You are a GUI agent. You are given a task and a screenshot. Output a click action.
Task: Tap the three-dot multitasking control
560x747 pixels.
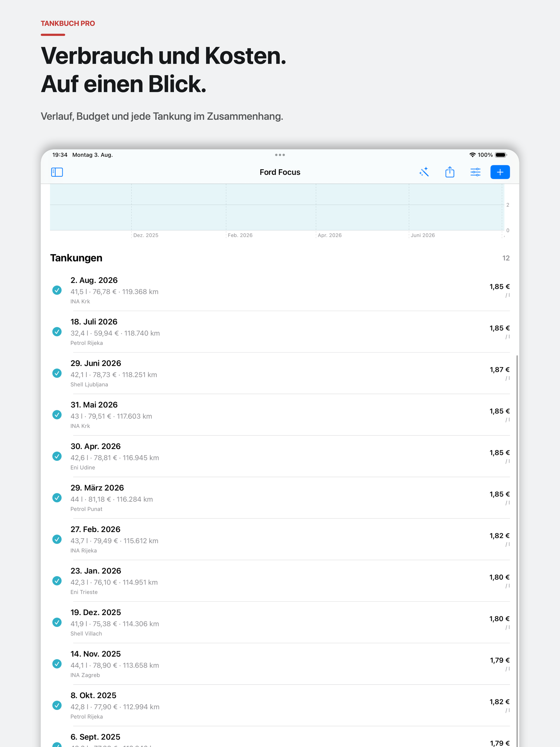click(x=280, y=155)
